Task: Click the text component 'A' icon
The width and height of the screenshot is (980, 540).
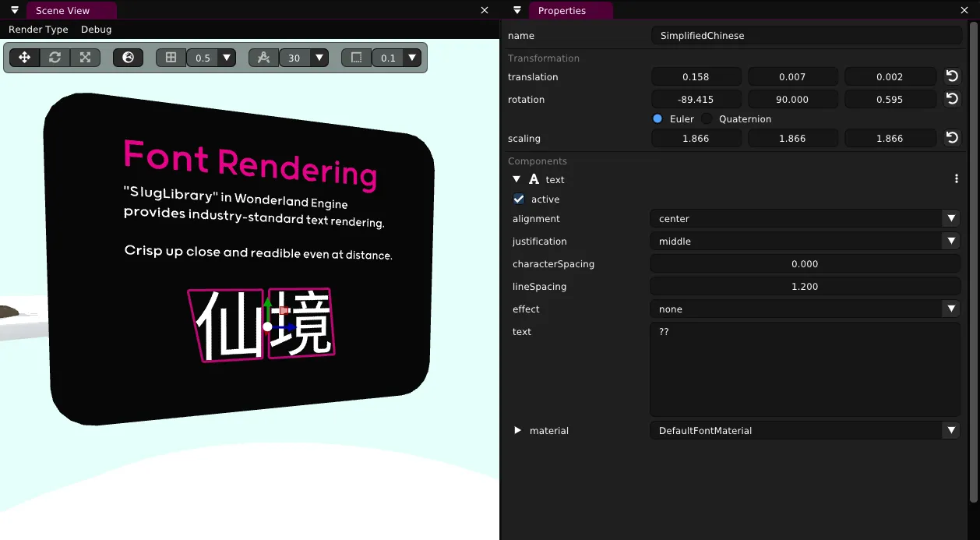Action: tap(534, 179)
